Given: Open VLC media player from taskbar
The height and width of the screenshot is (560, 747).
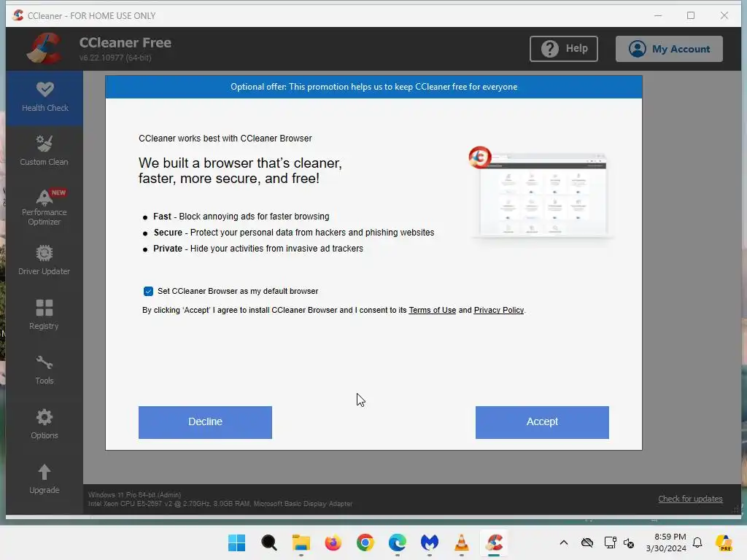Looking at the screenshot, I should click(x=462, y=542).
